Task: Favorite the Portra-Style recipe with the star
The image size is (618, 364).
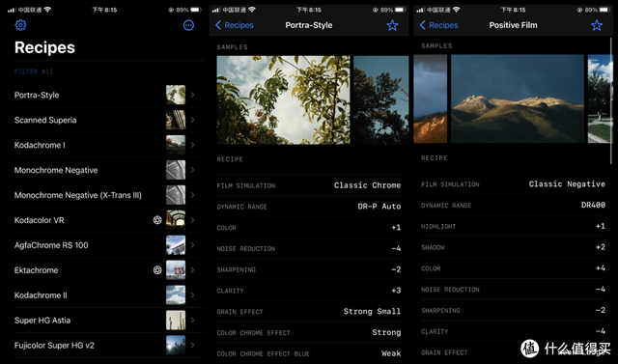Action: coord(392,25)
